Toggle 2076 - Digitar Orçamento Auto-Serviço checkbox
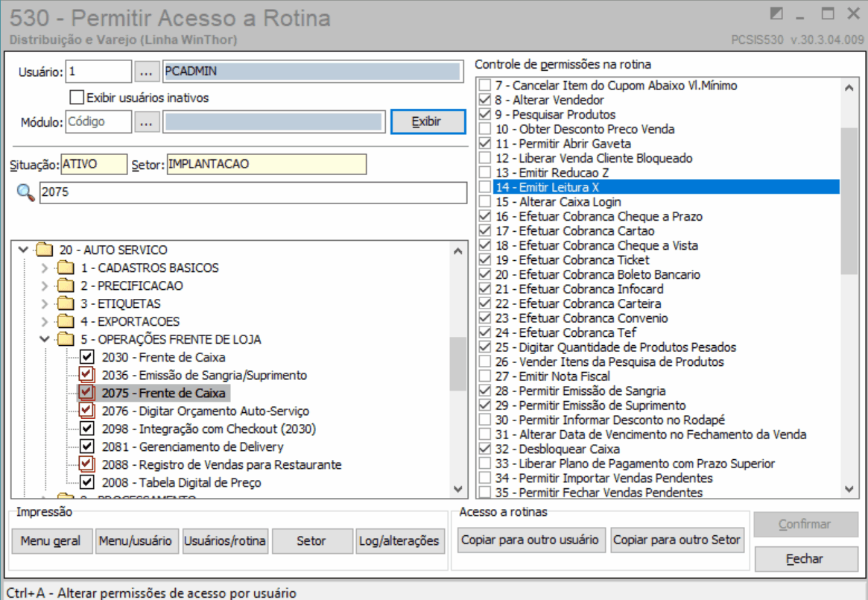This screenshot has height=600, width=868. point(86,411)
